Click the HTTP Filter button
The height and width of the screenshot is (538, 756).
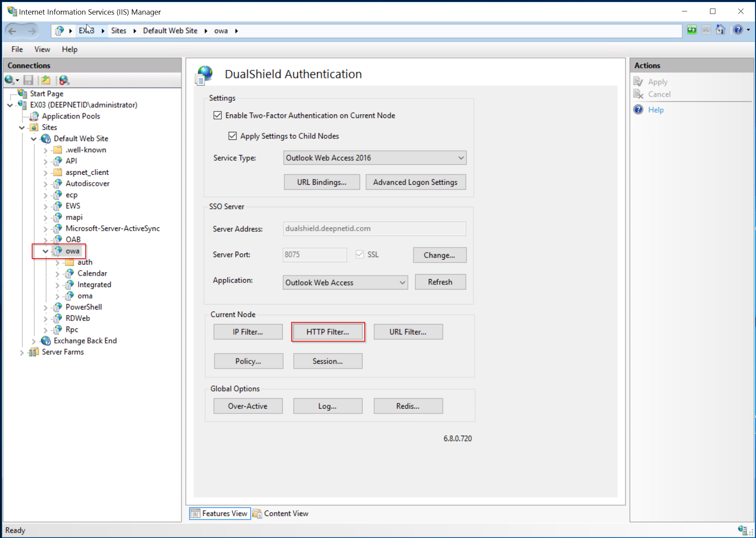tap(328, 332)
